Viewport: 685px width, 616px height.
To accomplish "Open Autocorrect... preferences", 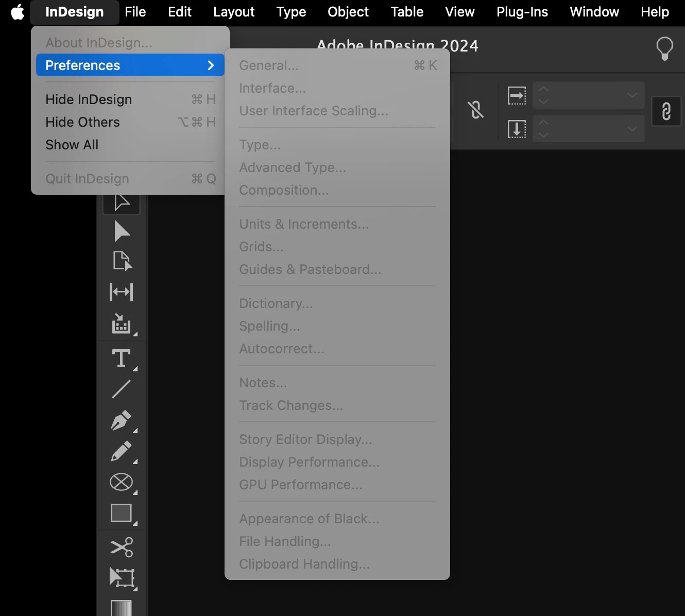I will click(x=337, y=349).
